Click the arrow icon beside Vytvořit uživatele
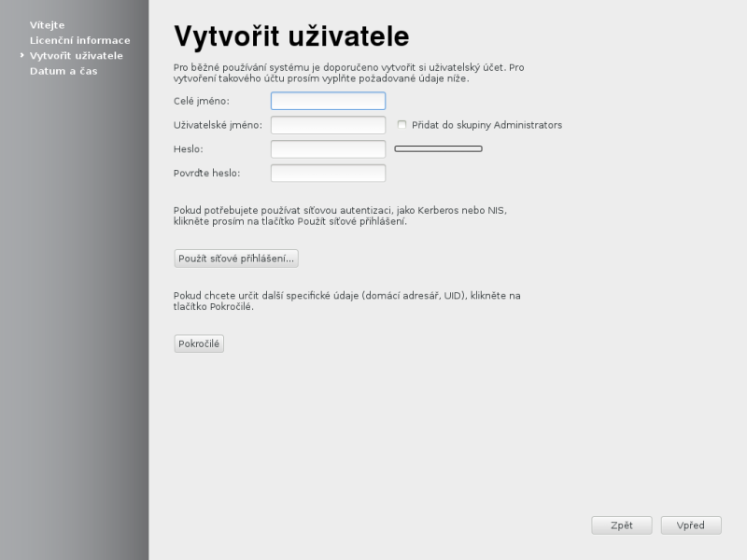Image resolution: width=747 pixels, height=560 pixels. (x=23, y=55)
